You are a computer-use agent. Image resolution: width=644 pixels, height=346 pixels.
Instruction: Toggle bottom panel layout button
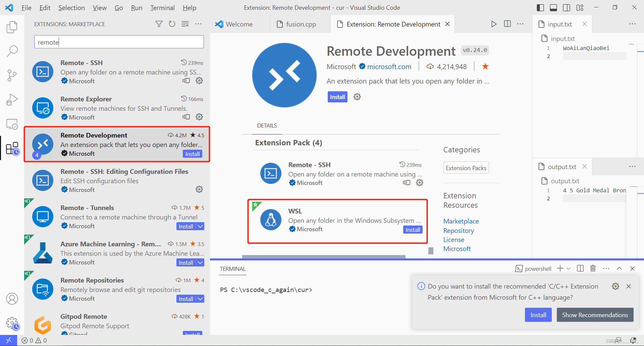pos(553,7)
